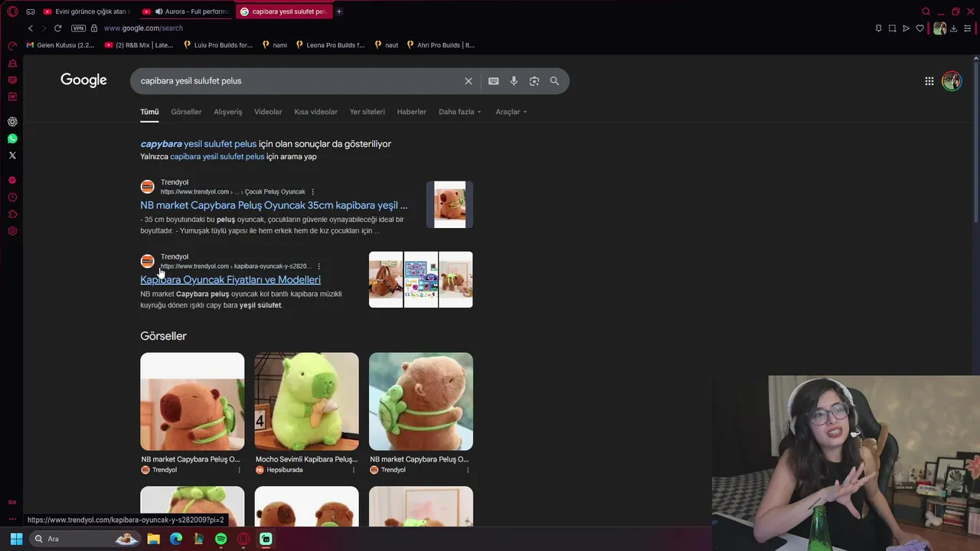The image size is (980, 551).
Task: Open three-dot menu under Hepsiburada image
Action: point(353,470)
